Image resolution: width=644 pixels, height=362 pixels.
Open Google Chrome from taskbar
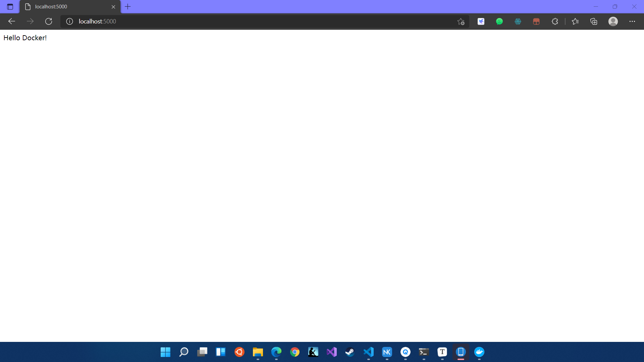(x=295, y=352)
